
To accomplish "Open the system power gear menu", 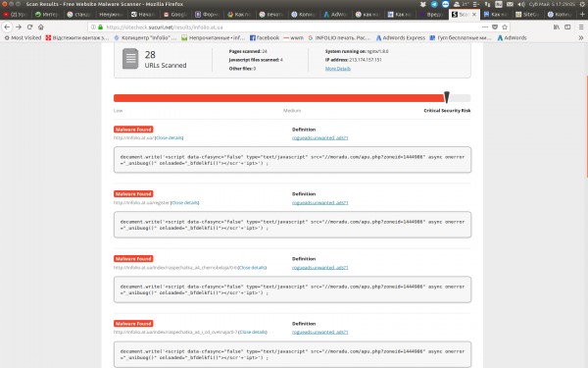I will pos(582,4).
